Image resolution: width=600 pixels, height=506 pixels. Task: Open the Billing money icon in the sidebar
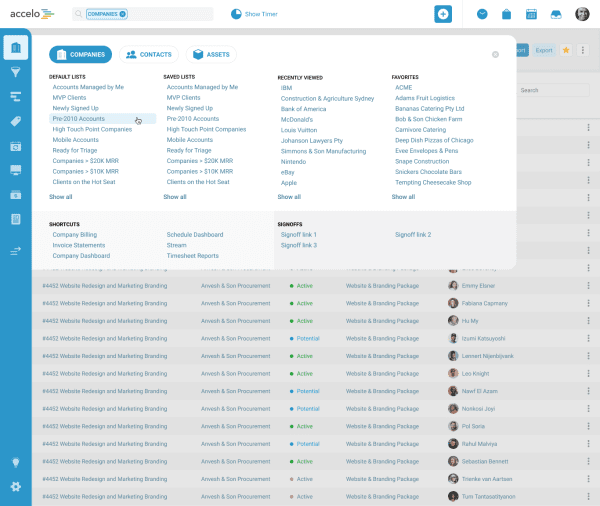click(x=16, y=195)
